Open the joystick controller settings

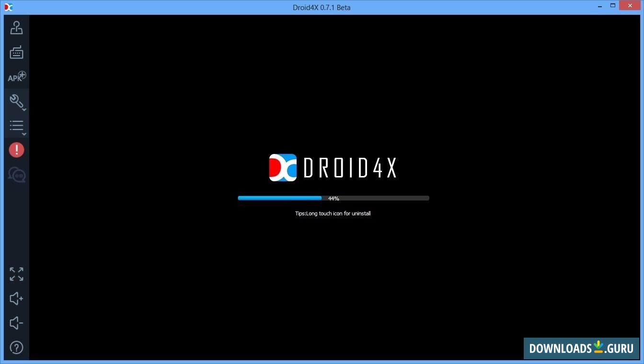(16, 28)
